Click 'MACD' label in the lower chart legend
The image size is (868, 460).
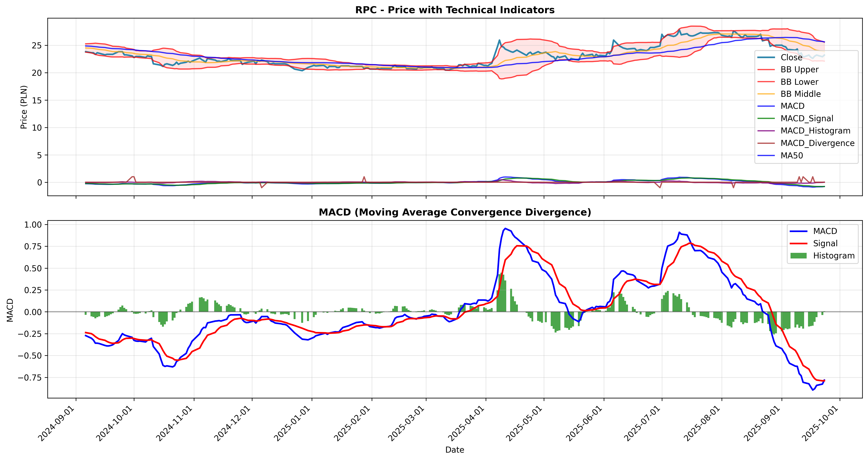(825, 231)
